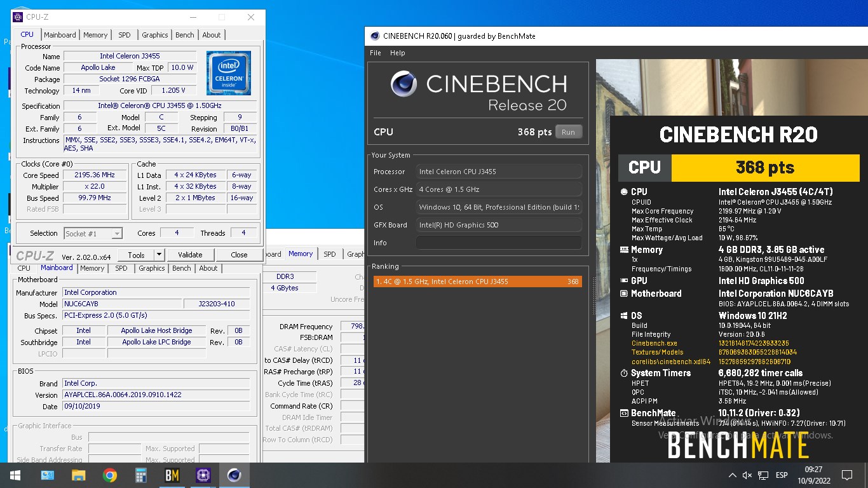
Task: Select Bench tab in the Mainboard CPU-Z window
Action: (182, 269)
